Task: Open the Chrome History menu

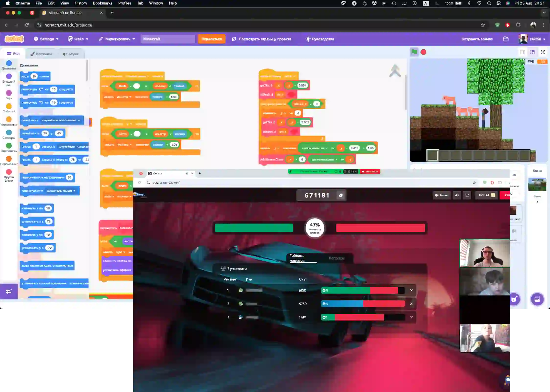Action: click(81, 3)
